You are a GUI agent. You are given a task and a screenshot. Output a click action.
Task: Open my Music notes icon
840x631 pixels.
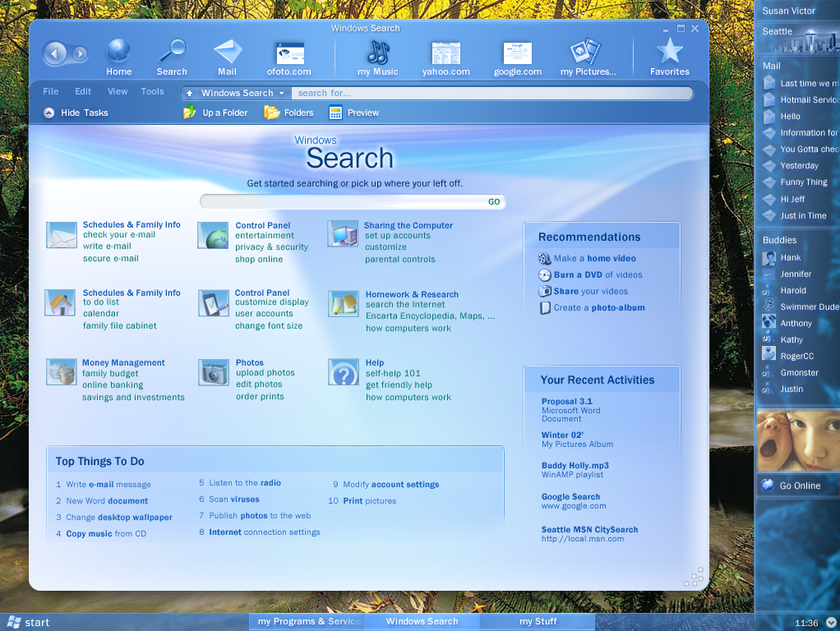378,52
